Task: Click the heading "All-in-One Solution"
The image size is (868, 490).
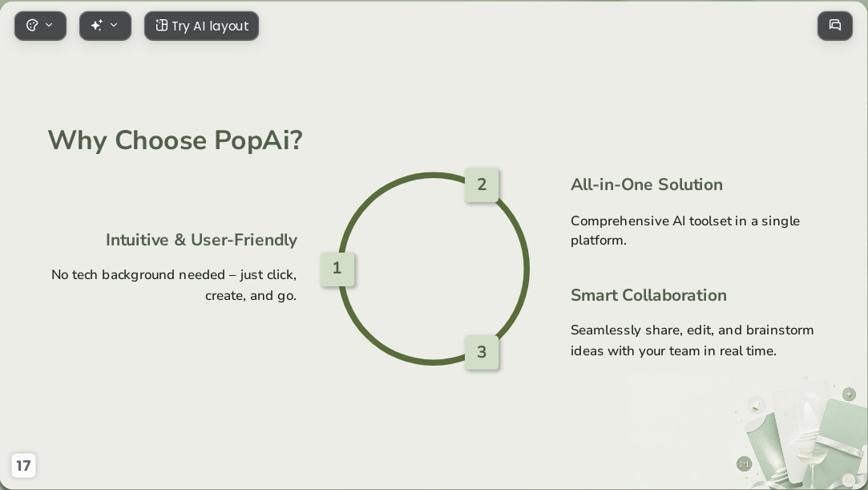Action: tap(647, 184)
